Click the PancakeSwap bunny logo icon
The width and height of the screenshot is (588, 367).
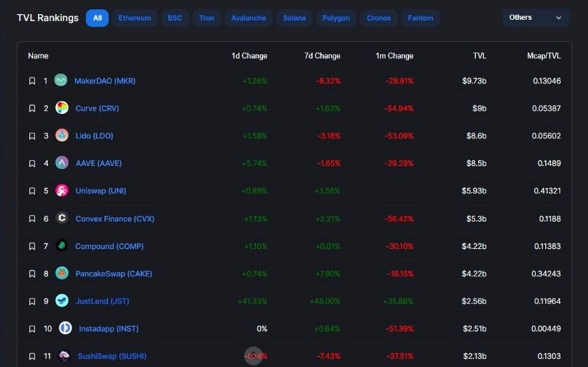[x=62, y=273]
